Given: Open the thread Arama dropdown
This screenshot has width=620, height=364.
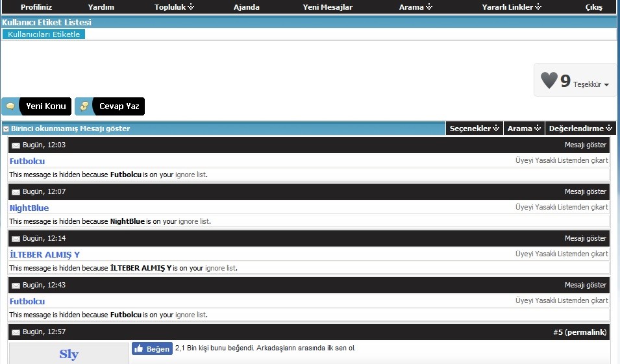Looking at the screenshot, I should click(524, 128).
